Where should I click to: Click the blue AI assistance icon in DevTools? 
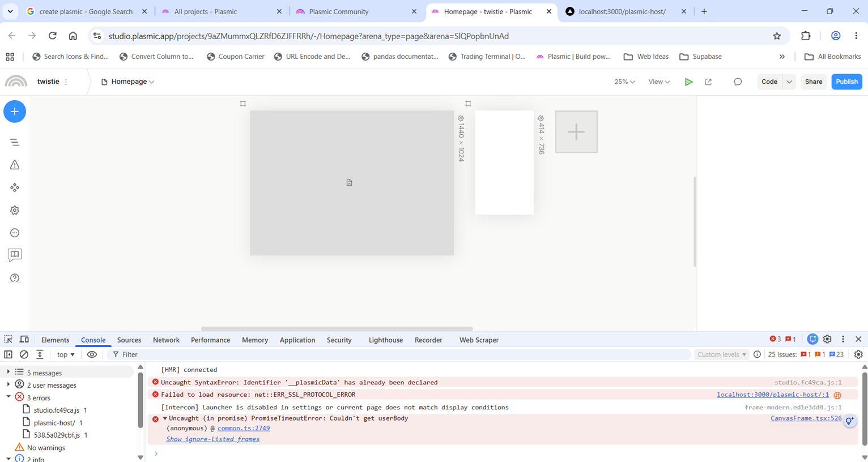[x=812, y=339]
